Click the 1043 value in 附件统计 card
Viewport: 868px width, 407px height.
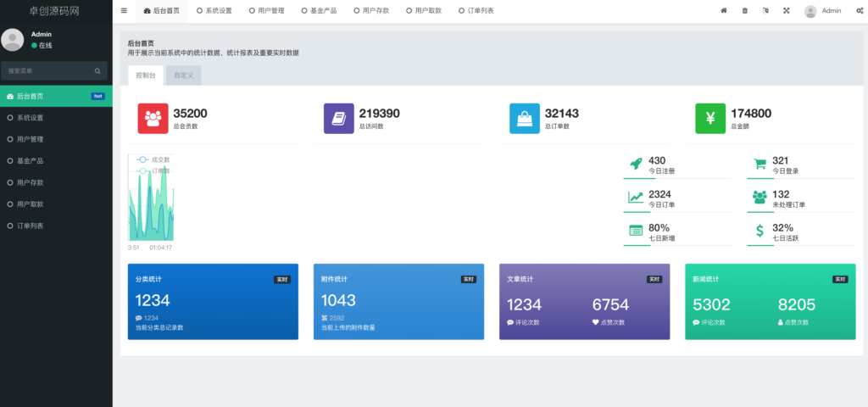(338, 301)
